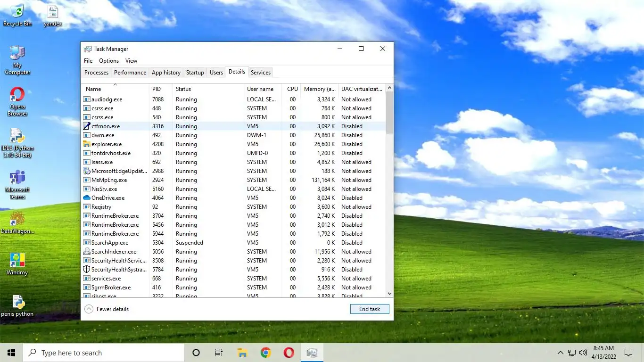Click the Type here to search box
This screenshot has height=362, width=644.
coord(104,353)
